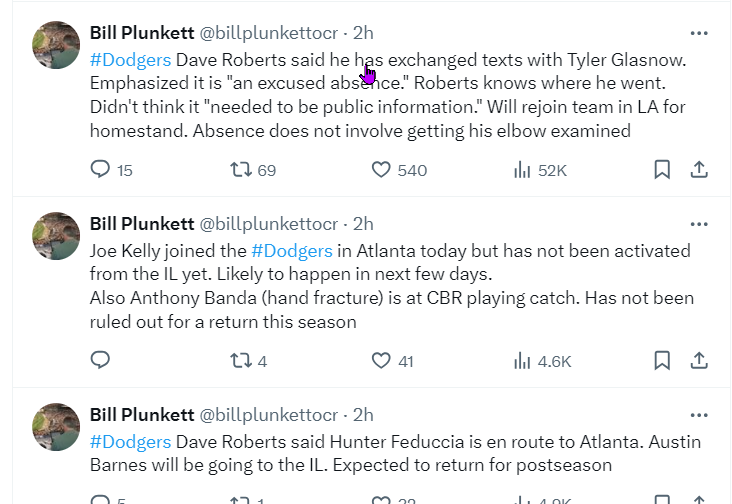The image size is (732, 504).
Task: Like the tweet with 540 likes
Action: coord(381,170)
